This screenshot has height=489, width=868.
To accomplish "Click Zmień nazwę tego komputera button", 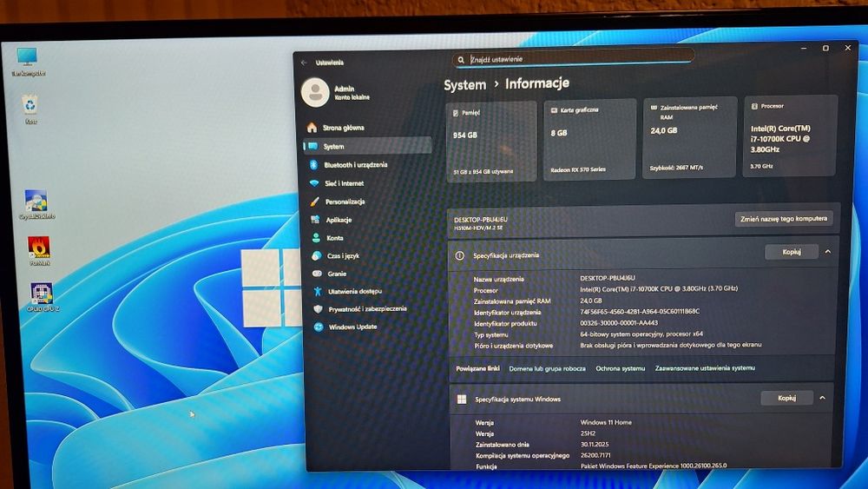I will pos(784,219).
